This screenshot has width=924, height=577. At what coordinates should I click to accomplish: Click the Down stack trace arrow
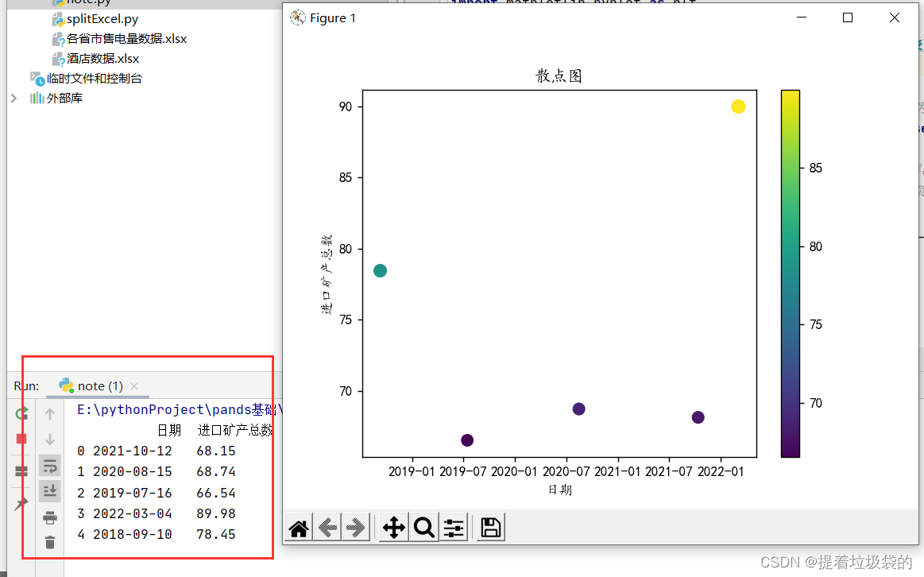coord(50,440)
